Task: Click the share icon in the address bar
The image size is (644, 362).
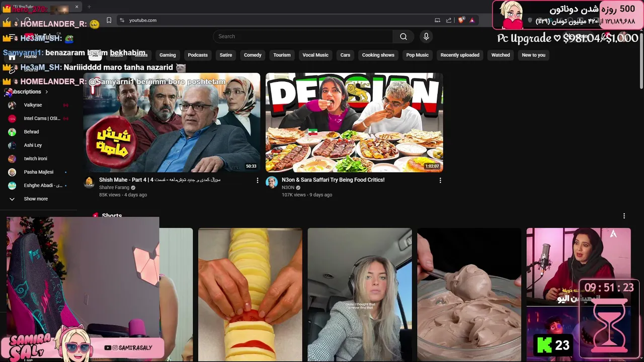Action: [449, 20]
